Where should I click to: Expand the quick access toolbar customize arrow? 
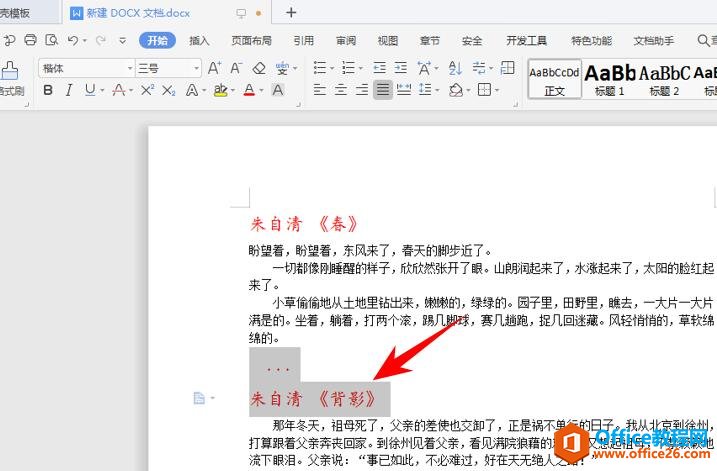point(122,41)
